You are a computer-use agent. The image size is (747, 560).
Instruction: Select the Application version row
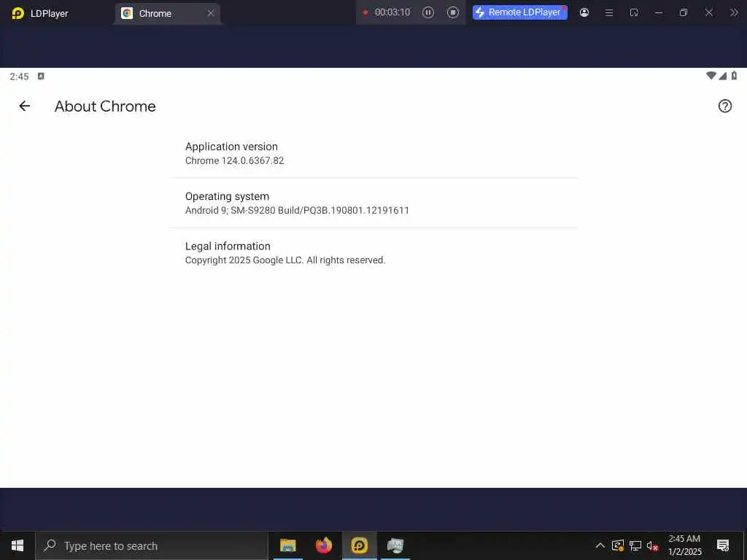point(374,153)
